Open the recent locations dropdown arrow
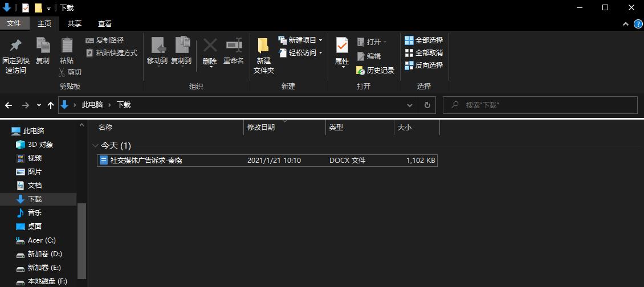The height and width of the screenshot is (287, 644). coord(39,105)
